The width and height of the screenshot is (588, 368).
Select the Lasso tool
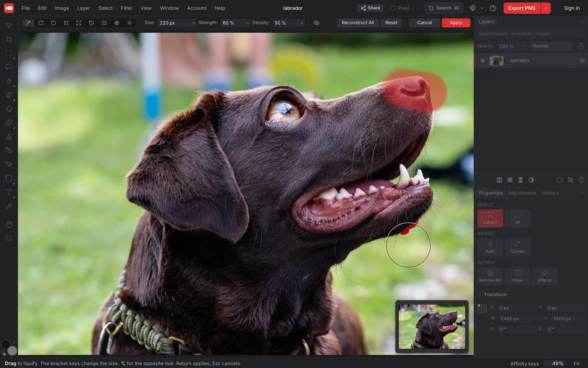(9, 67)
